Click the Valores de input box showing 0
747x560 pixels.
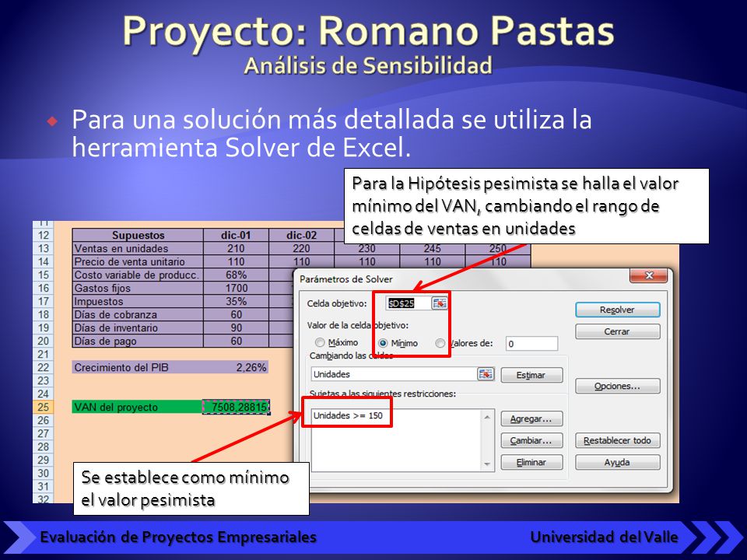click(531, 343)
